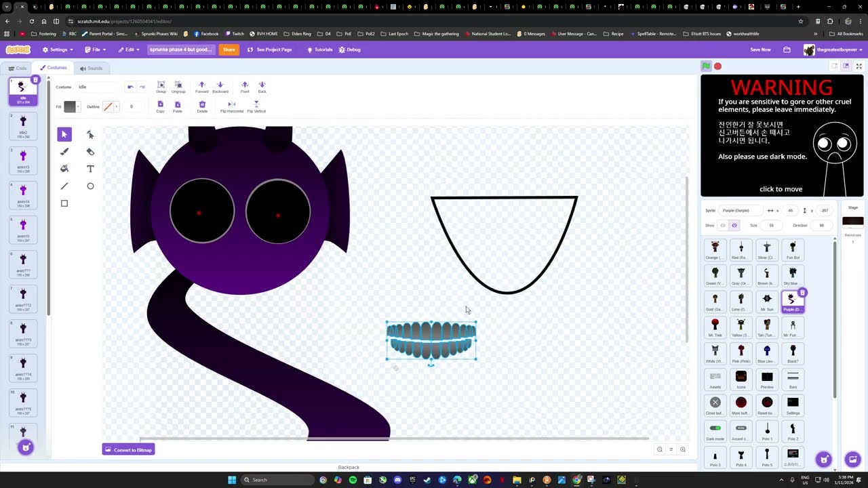Screen dimensions: 868x488
Task: Switch to the Sounds tab
Action: click(x=91, y=68)
